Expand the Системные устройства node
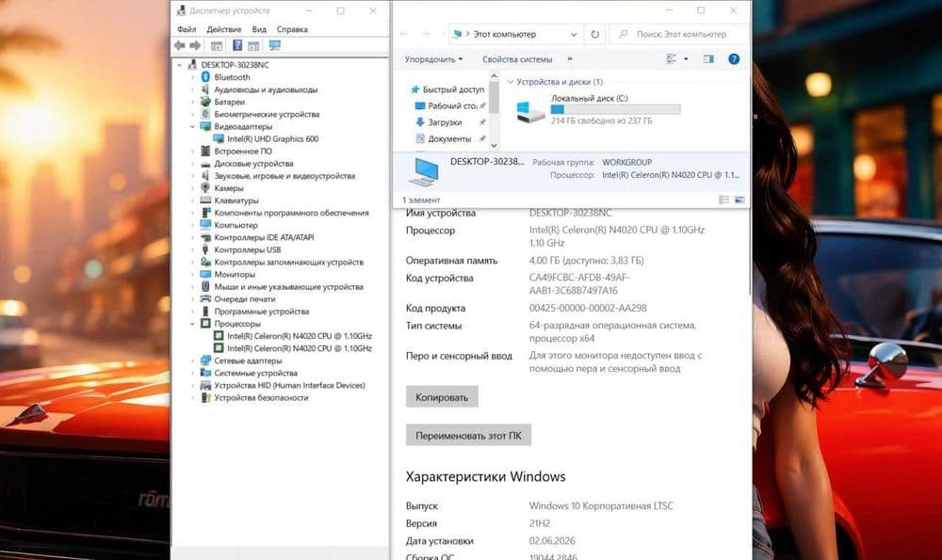942x560 pixels. pos(192,373)
